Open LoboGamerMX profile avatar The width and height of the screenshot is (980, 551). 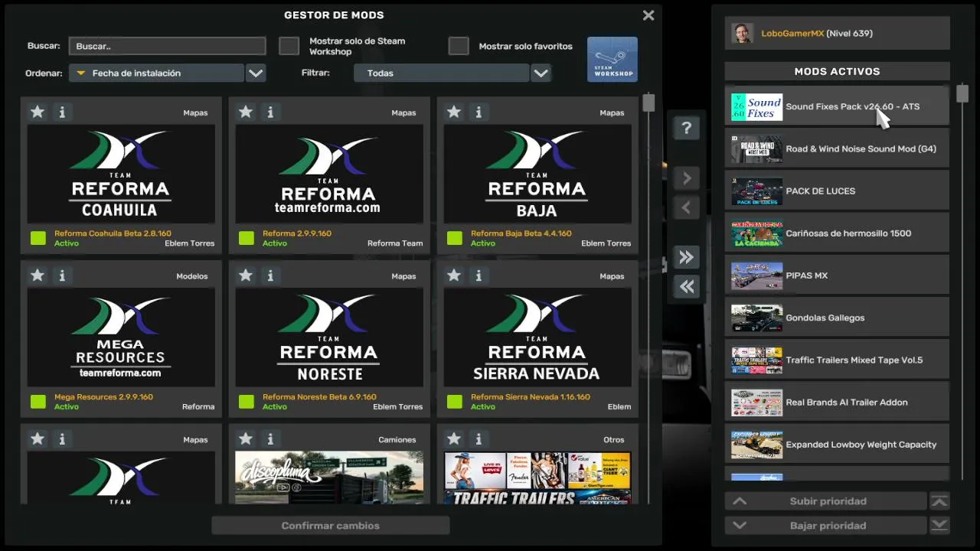743,34
